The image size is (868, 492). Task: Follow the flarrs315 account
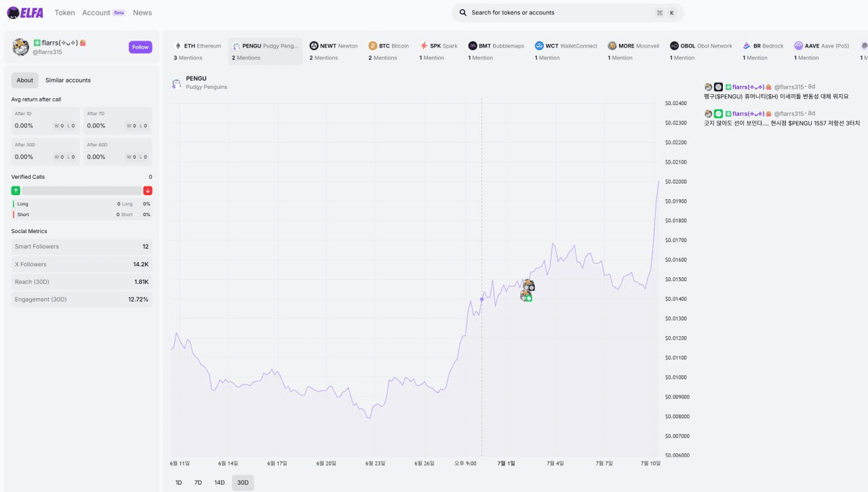(140, 47)
